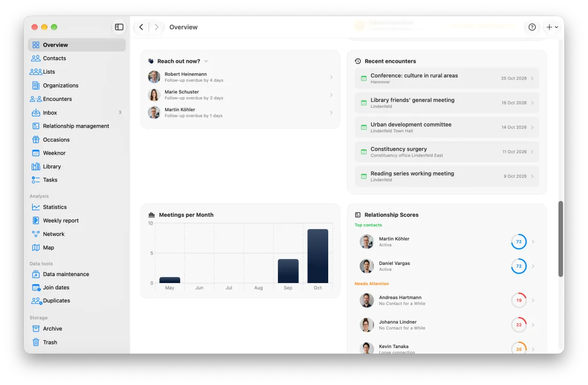Click the Join dates icon
The height and width of the screenshot is (385, 588).
36,287
